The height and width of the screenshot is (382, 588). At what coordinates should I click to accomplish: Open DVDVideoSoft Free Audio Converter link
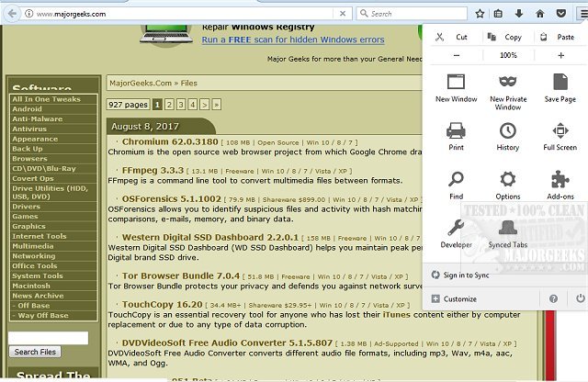click(227, 343)
